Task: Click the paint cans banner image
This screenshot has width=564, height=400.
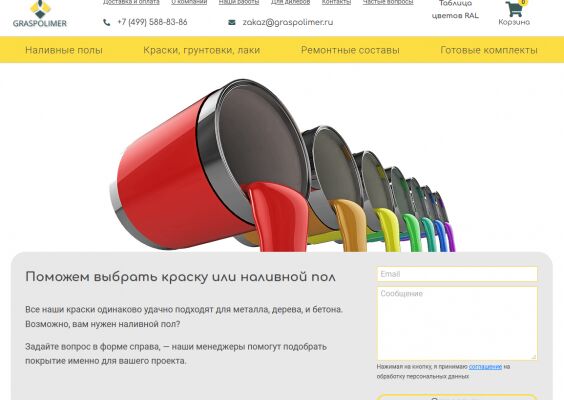Action: pos(282,165)
